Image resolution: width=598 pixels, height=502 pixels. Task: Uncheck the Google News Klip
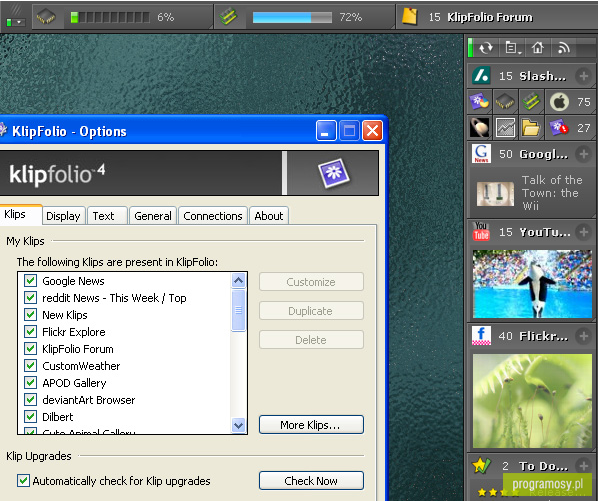click(31, 280)
